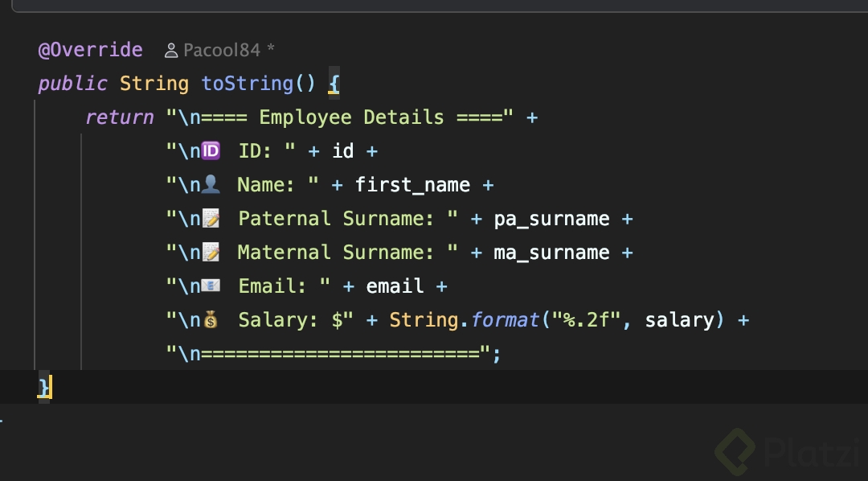
Task: Click the memo emoji before Paternal Surname
Action: pos(211,218)
